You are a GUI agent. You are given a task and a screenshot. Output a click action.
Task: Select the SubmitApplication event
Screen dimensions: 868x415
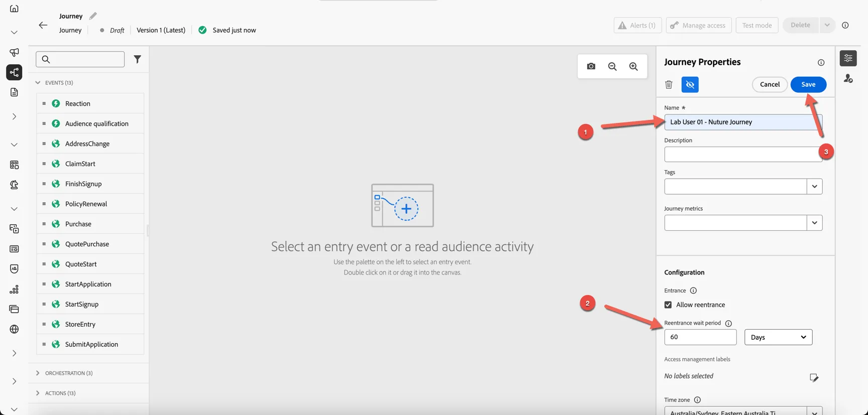(x=90, y=344)
